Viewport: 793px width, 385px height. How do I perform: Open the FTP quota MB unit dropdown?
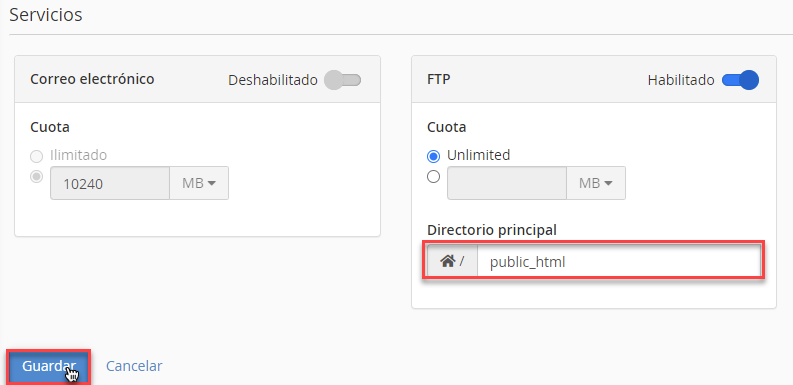[596, 183]
